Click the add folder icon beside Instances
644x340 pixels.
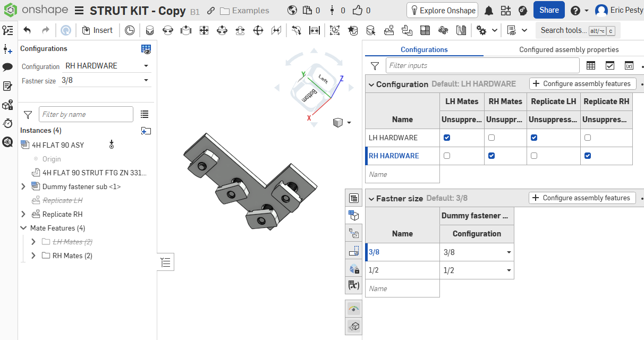point(146,131)
